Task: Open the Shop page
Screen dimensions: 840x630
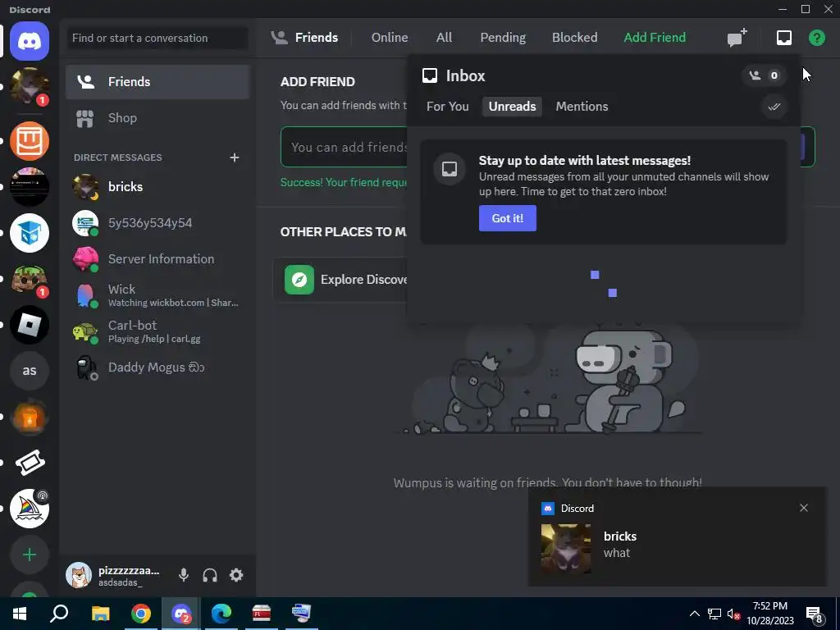Action: [x=157, y=118]
